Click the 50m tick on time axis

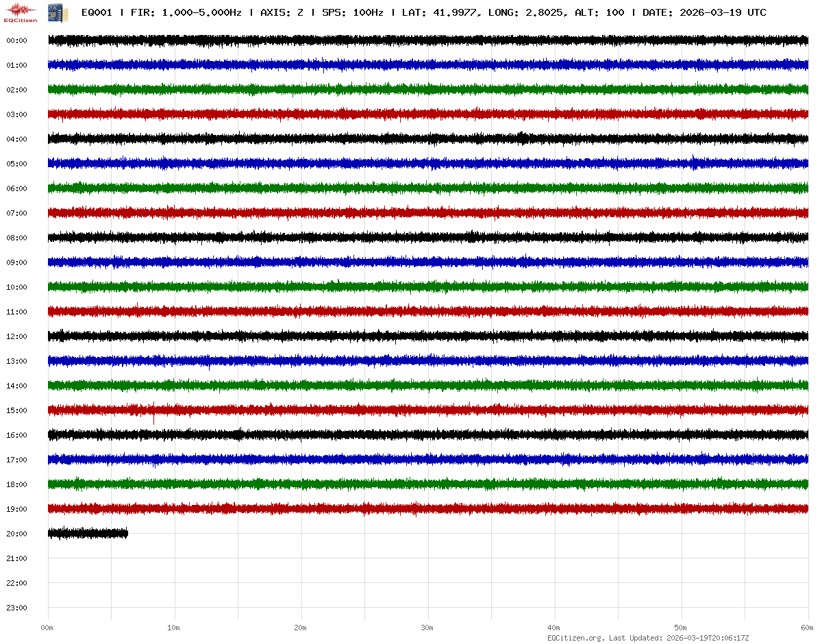(681, 628)
